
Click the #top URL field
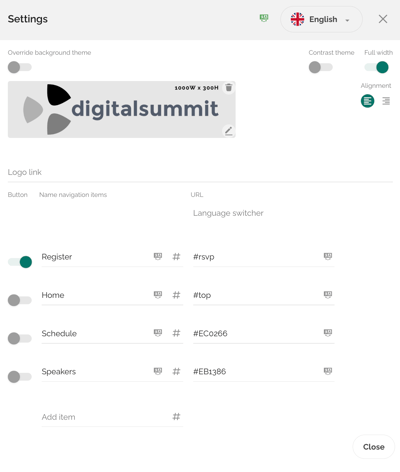257,295
